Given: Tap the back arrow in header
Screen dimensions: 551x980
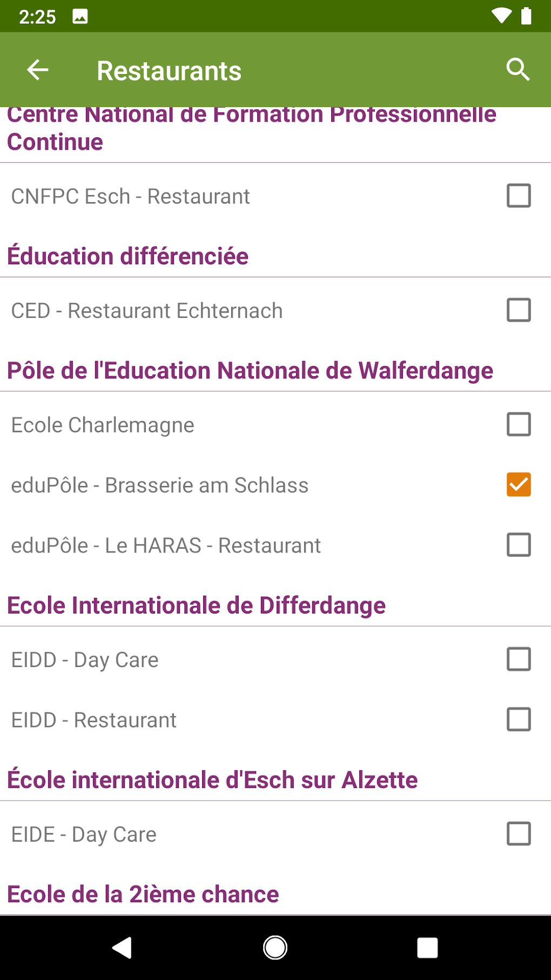Looking at the screenshot, I should click(38, 70).
